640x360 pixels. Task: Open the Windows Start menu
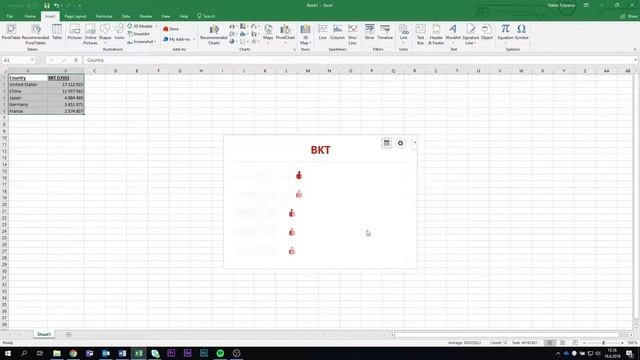click(x=8, y=353)
